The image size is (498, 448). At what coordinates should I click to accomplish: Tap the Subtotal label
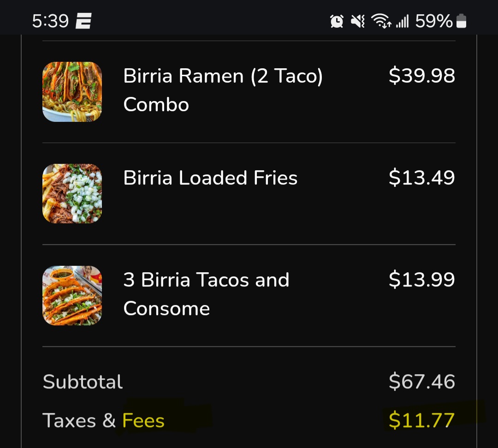(x=83, y=382)
